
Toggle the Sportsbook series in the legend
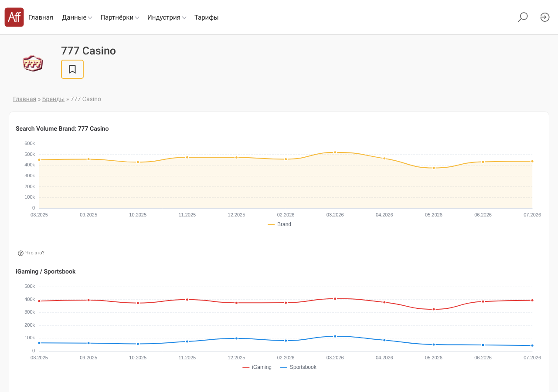click(298, 367)
